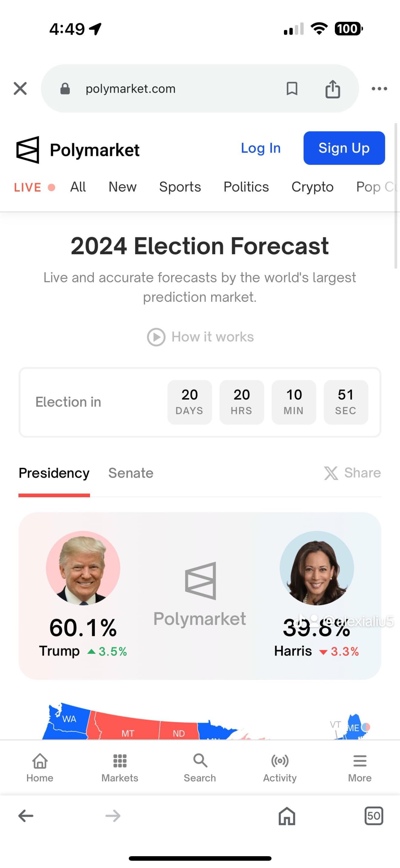Select the Presidency tab
Viewport: 400px width, 868px height.
54,473
